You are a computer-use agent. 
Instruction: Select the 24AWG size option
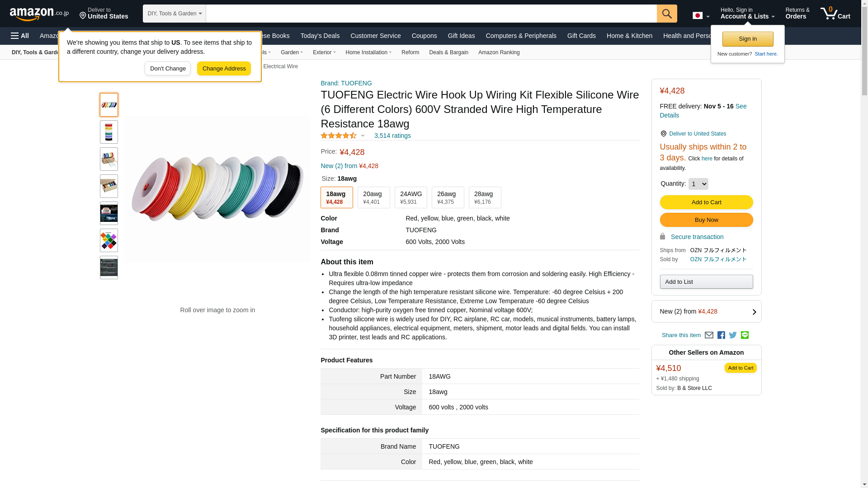(410, 197)
